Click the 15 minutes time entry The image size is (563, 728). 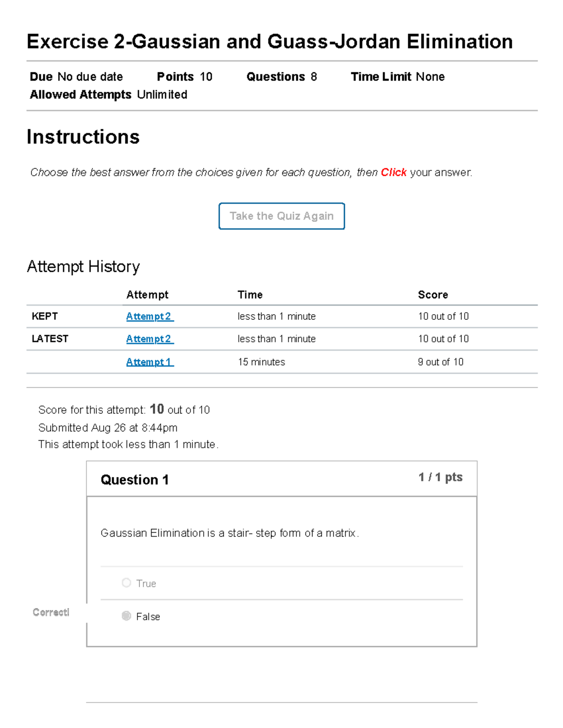click(261, 362)
